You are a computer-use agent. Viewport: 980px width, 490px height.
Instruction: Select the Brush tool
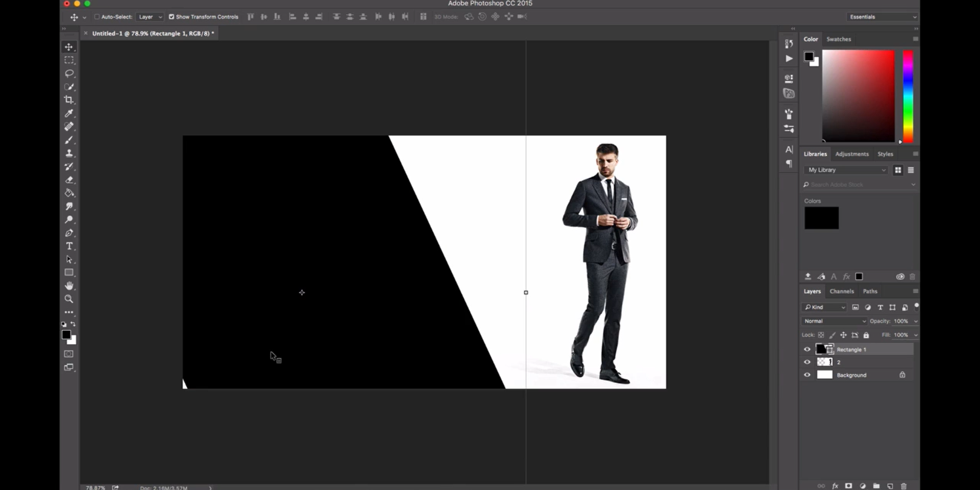pyautogui.click(x=69, y=140)
